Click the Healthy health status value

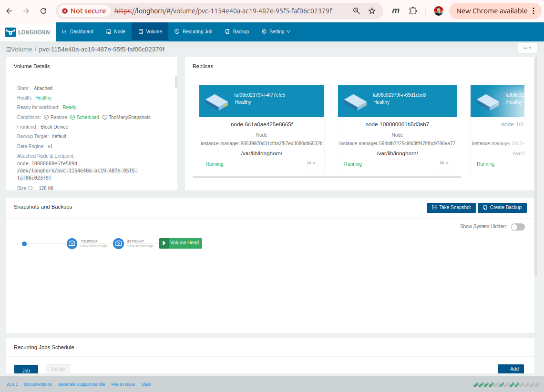point(43,98)
